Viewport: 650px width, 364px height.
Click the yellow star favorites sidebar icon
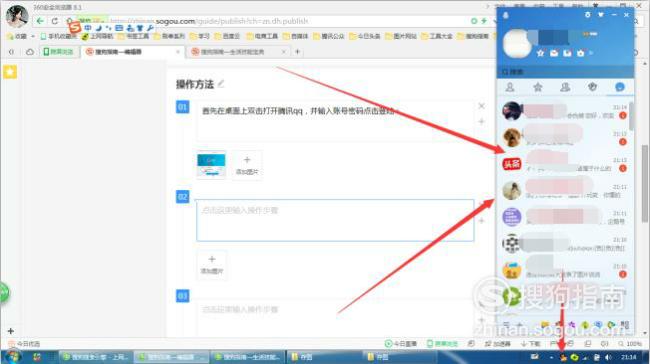point(10,72)
